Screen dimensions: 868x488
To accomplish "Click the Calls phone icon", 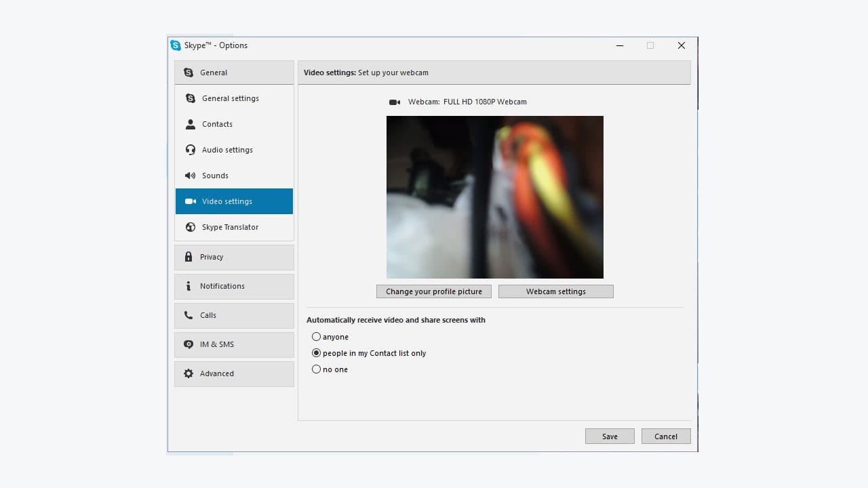I will pyautogui.click(x=189, y=315).
